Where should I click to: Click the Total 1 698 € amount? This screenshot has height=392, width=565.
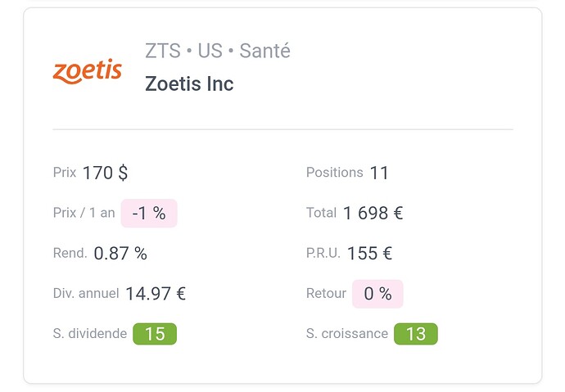coord(373,213)
